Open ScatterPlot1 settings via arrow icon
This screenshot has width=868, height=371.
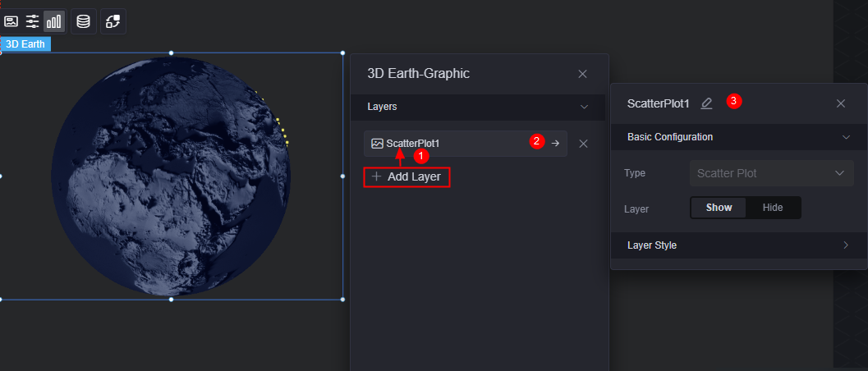pos(555,144)
